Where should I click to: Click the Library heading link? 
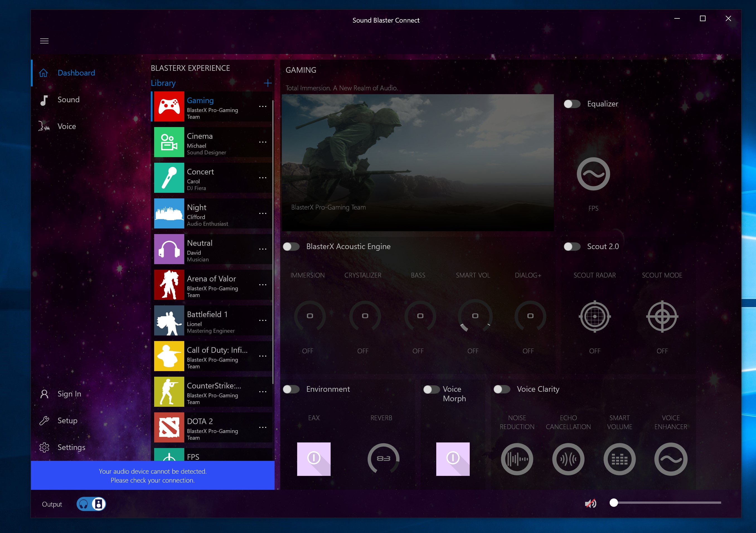(163, 83)
